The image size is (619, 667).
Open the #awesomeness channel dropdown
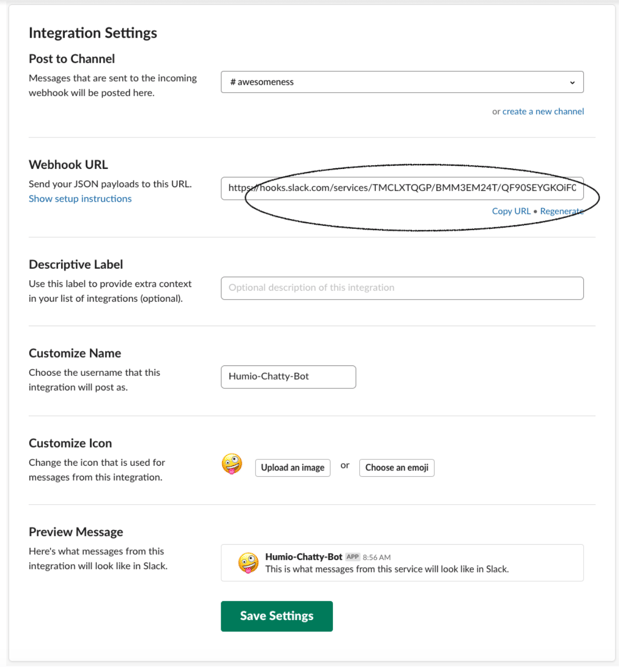pos(400,82)
